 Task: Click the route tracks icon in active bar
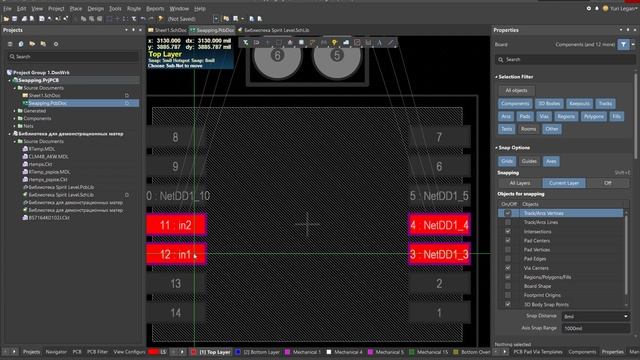(x=312, y=42)
